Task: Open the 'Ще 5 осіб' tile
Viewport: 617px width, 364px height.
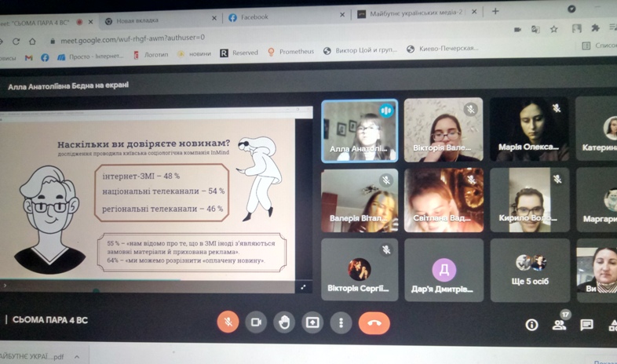Action: point(530,270)
